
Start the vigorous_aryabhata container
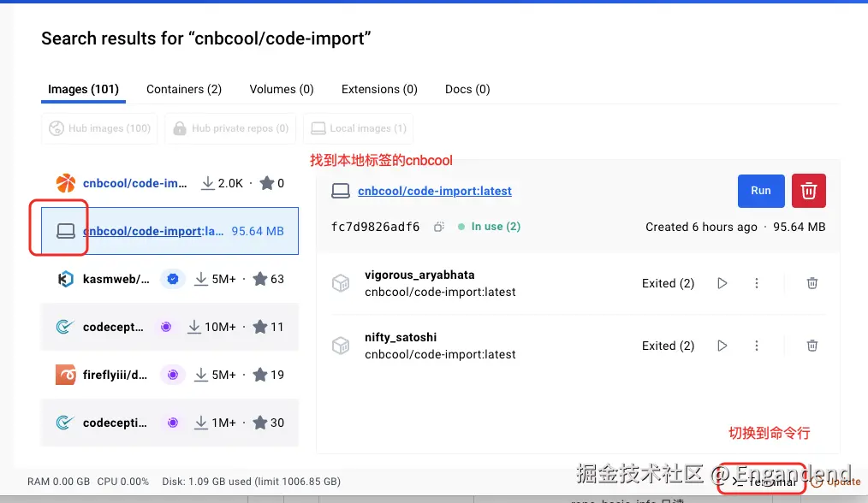click(x=722, y=283)
